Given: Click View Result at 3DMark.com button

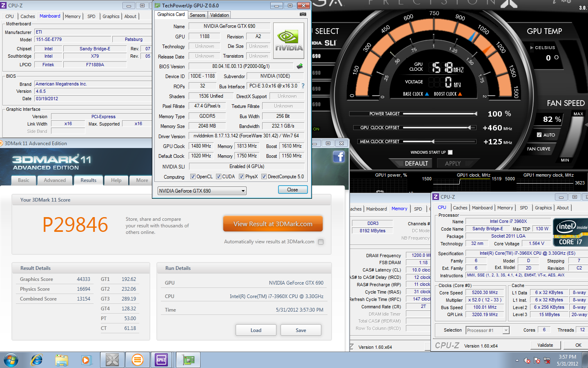Looking at the screenshot, I should click(273, 224).
